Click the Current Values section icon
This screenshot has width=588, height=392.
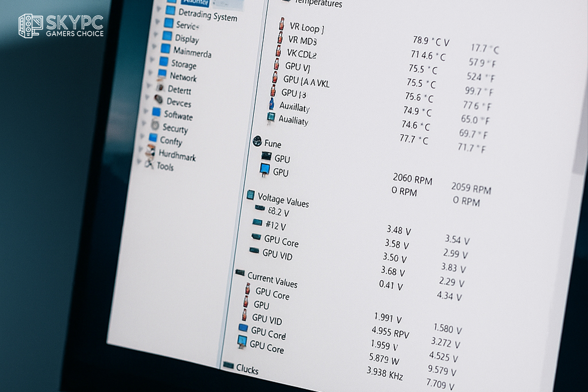pyautogui.click(x=240, y=272)
